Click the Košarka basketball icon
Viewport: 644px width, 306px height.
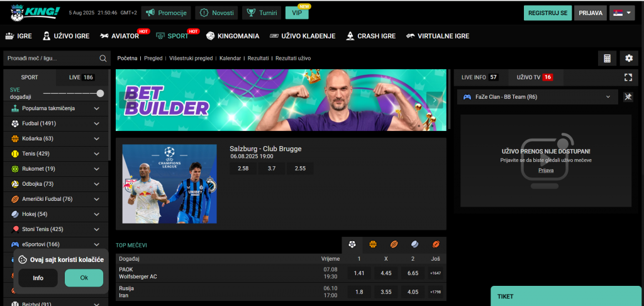click(15, 139)
